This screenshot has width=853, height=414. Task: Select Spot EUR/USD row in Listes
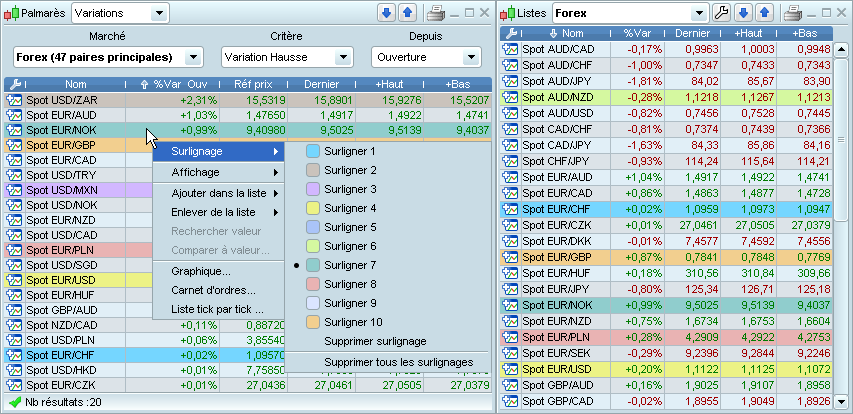tap(666, 369)
